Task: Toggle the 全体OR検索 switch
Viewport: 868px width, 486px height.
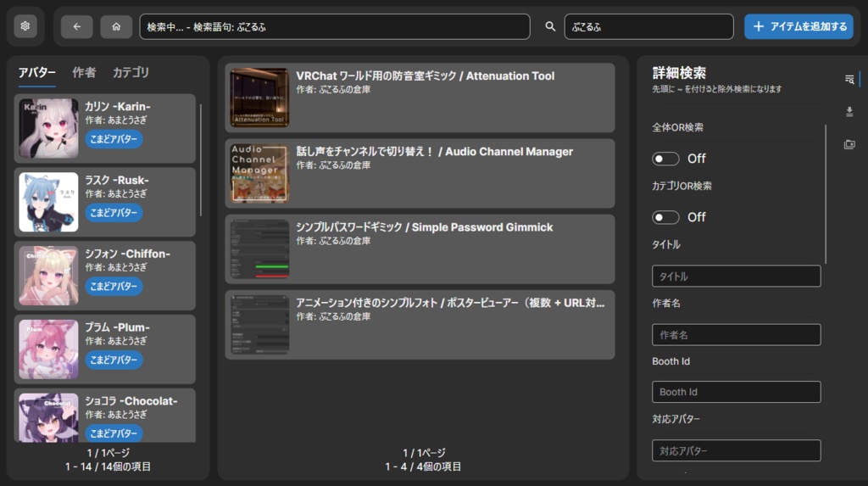Action: 665,159
